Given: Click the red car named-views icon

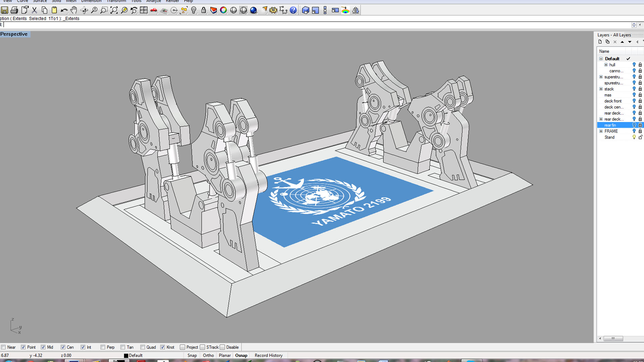Looking at the screenshot, I should (x=154, y=10).
